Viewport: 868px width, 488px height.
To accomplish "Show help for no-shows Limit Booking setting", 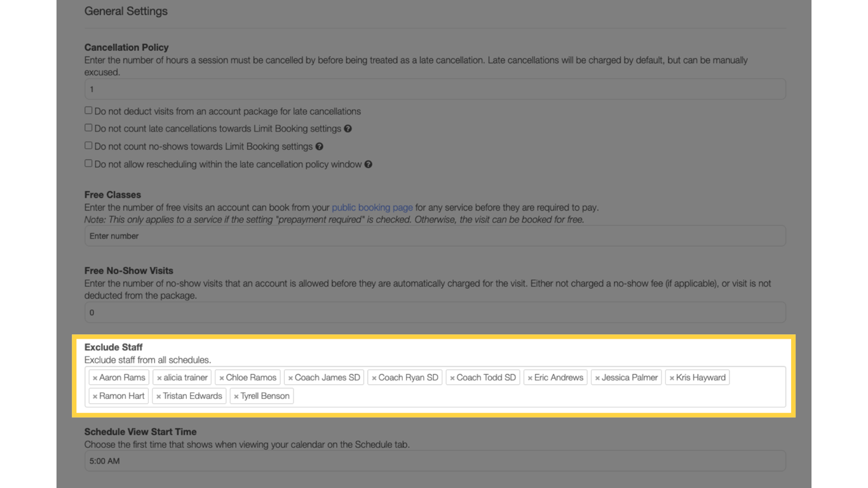I will tap(320, 146).
